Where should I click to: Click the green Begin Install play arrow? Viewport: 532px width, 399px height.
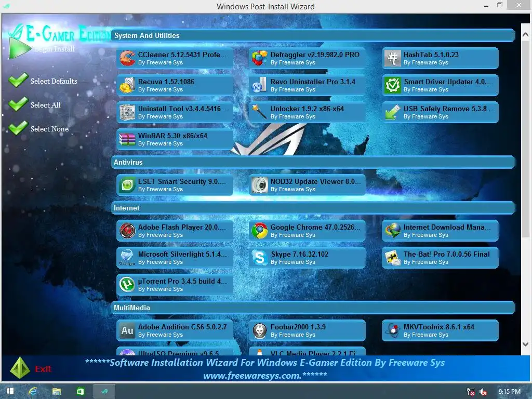(19, 48)
